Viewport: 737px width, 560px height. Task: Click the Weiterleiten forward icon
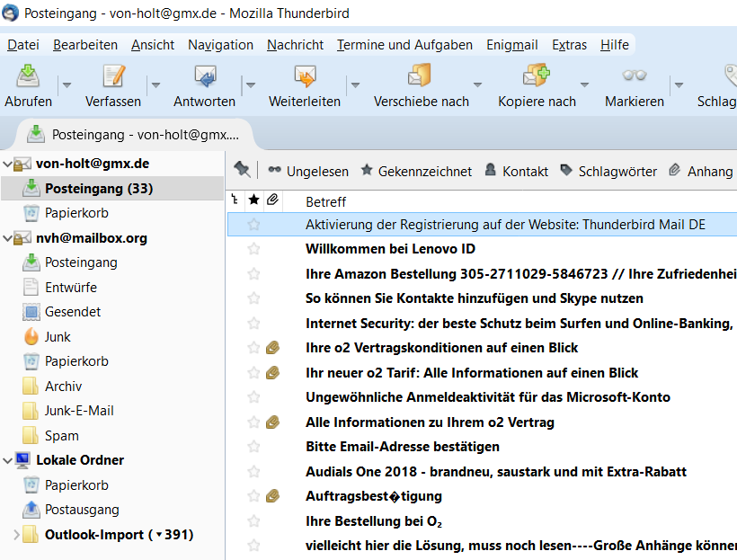(x=305, y=76)
